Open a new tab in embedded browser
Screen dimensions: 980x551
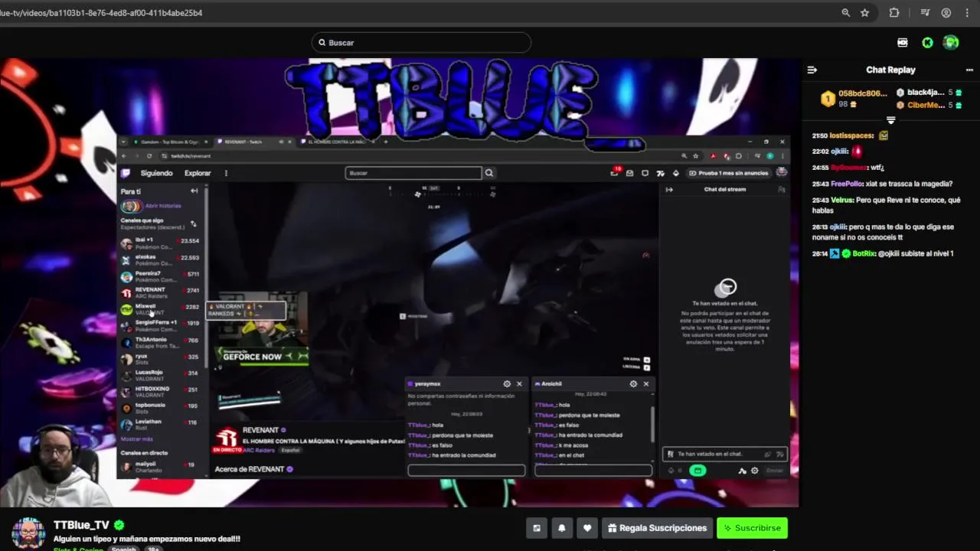coord(385,142)
